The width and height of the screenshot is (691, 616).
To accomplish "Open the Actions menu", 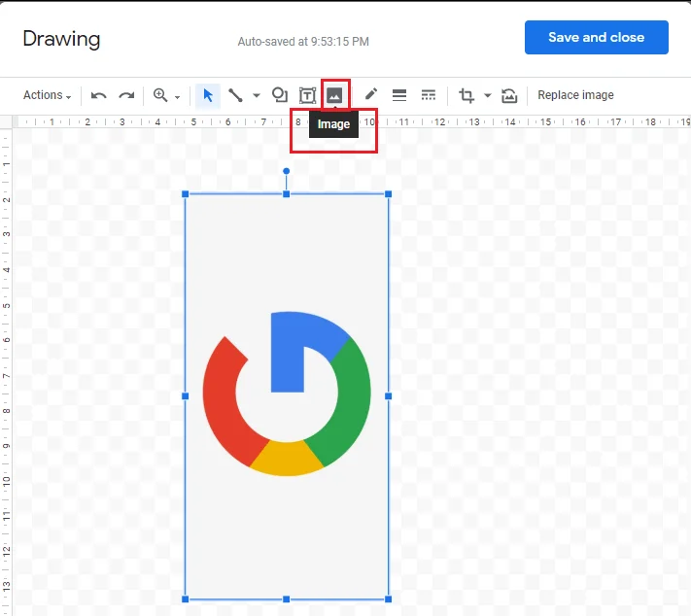I will coord(48,95).
